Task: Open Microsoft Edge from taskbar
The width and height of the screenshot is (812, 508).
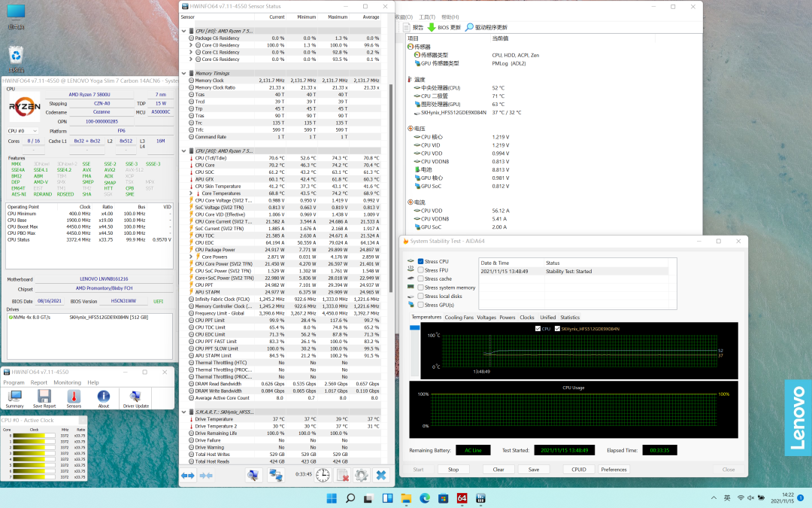Action: pyautogui.click(x=425, y=498)
